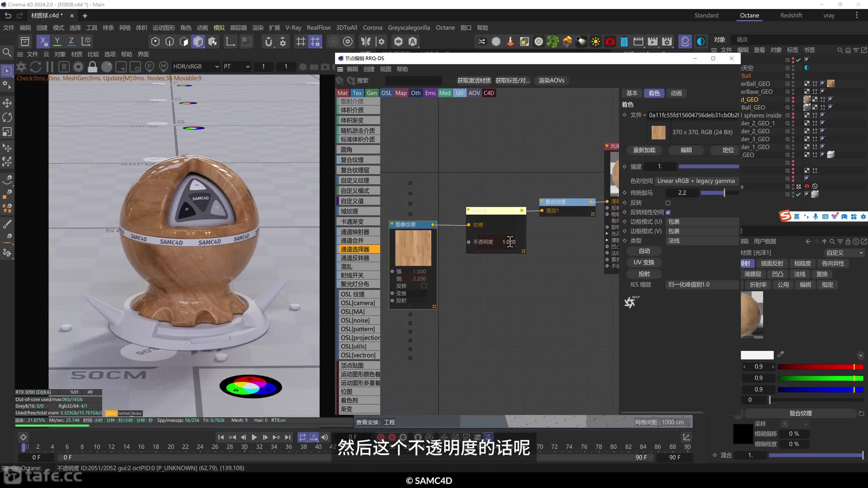Image resolution: width=868 pixels, height=488 pixels.
Task: Toggle X axis lock icon
Action: point(43,41)
